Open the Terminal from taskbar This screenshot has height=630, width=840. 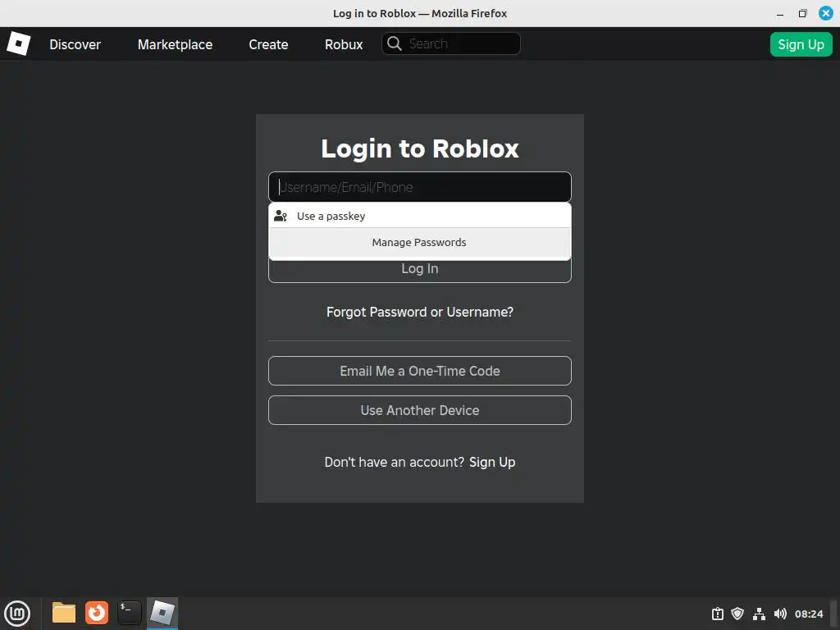click(129, 613)
